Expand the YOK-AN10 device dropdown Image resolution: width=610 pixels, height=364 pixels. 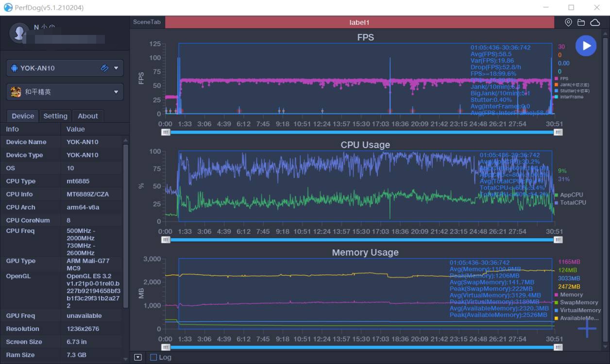pos(116,68)
